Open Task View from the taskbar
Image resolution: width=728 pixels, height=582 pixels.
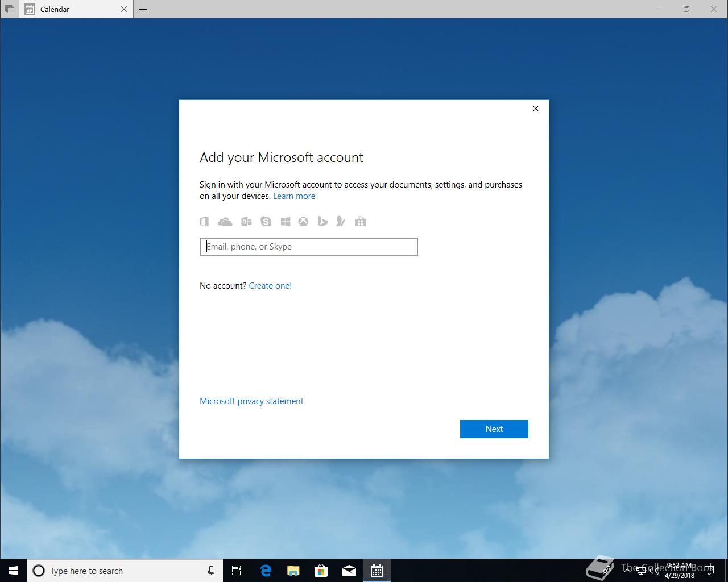pos(237,571)
